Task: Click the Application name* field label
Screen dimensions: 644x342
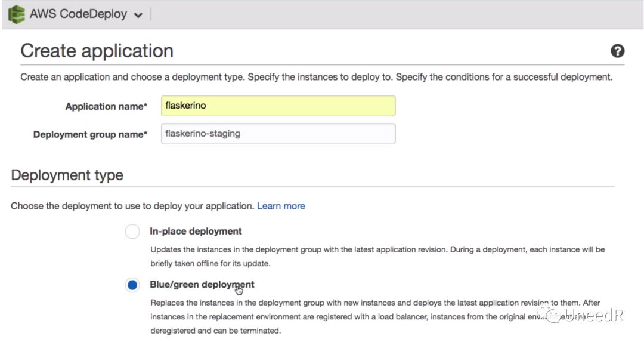Action: 106,106
